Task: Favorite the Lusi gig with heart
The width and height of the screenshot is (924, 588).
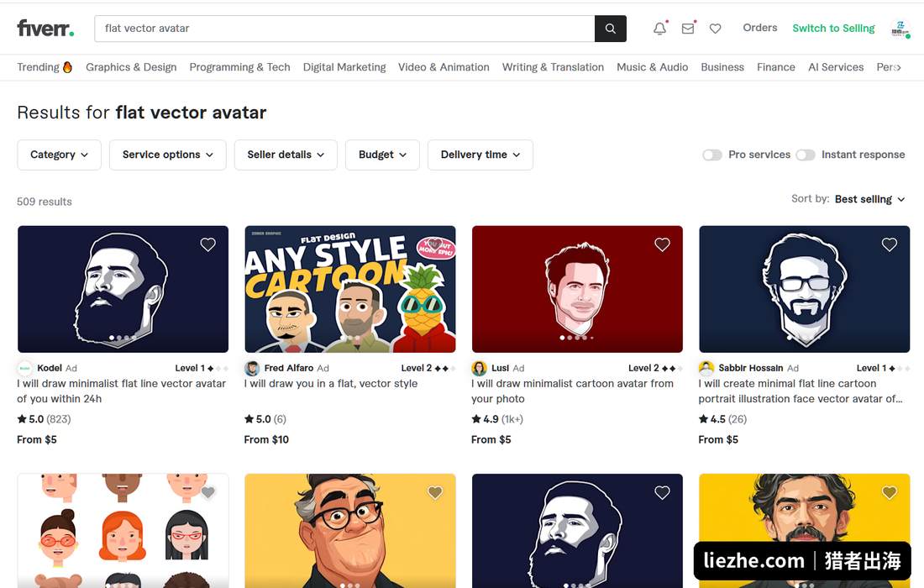Action: pos(663,244)
